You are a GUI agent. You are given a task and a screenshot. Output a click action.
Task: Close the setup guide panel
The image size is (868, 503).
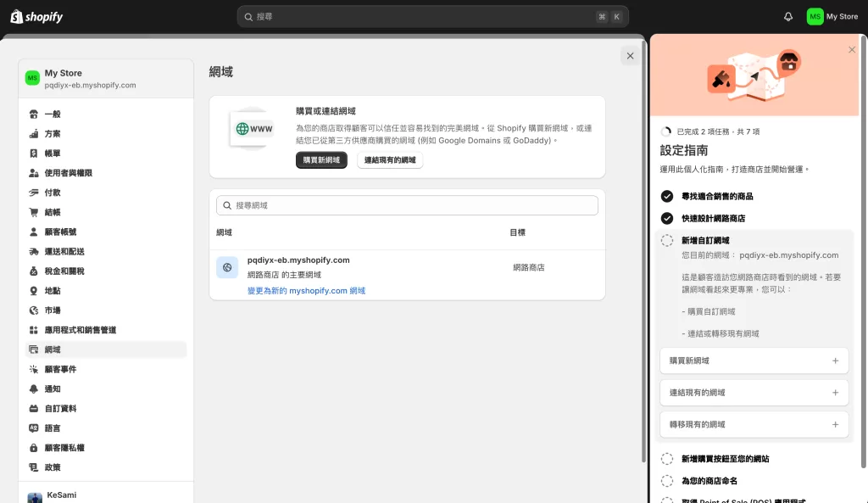coord(852,50)
